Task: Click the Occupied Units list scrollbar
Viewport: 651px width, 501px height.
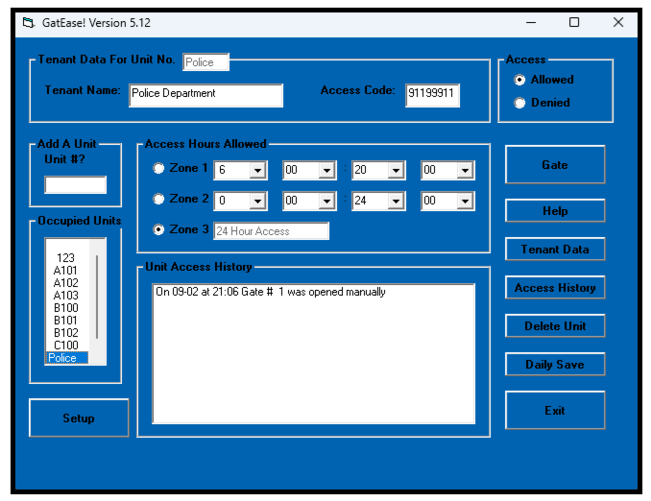Action: (x=97, y=300)
